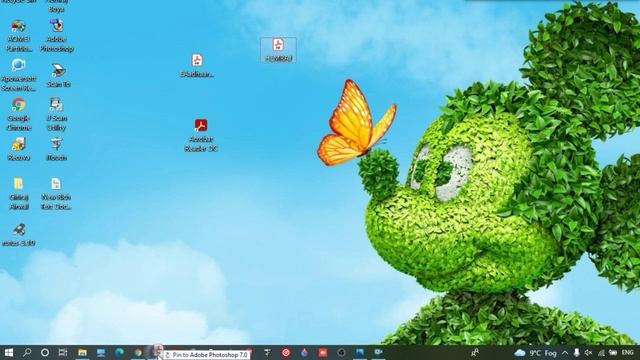This screenshot has width=640, height=360.
Task: Open the AOMEI Partition desktop shortcut
Action: 18,36
